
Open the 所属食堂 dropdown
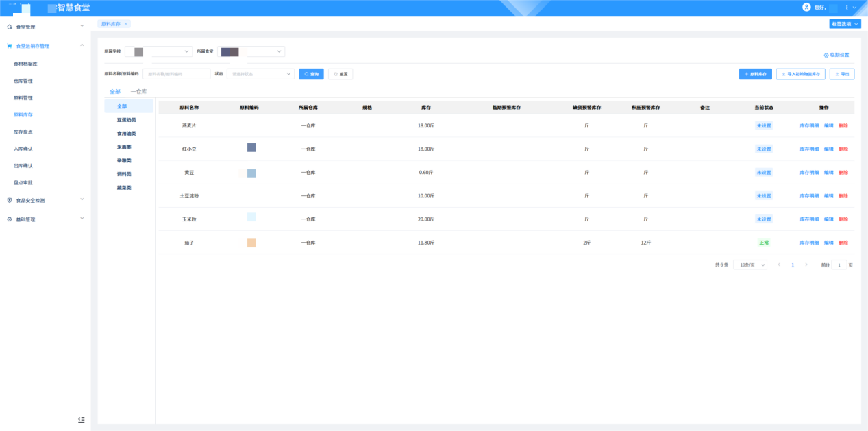point(251,51)
